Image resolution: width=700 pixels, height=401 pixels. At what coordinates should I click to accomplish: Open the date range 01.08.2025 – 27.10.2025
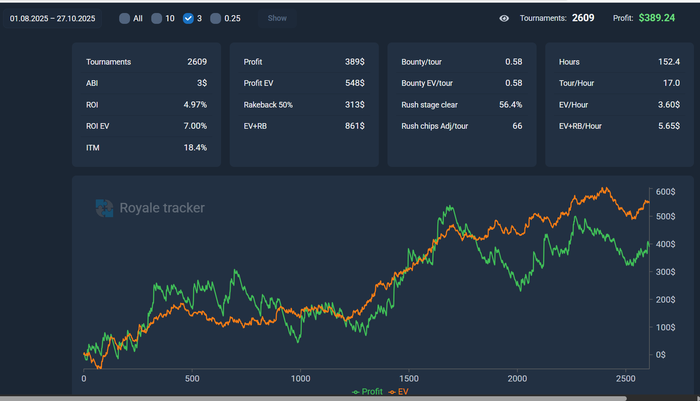(52, 18)
